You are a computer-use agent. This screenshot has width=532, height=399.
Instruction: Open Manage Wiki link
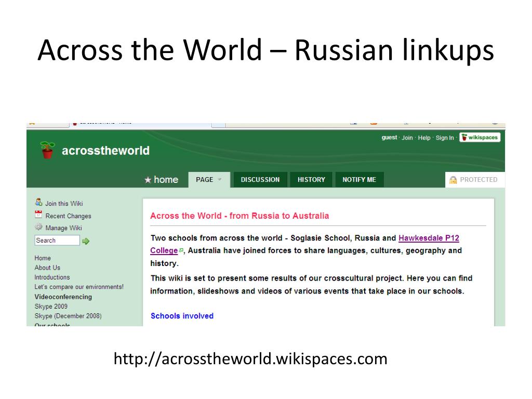click(x=63, y=228)
